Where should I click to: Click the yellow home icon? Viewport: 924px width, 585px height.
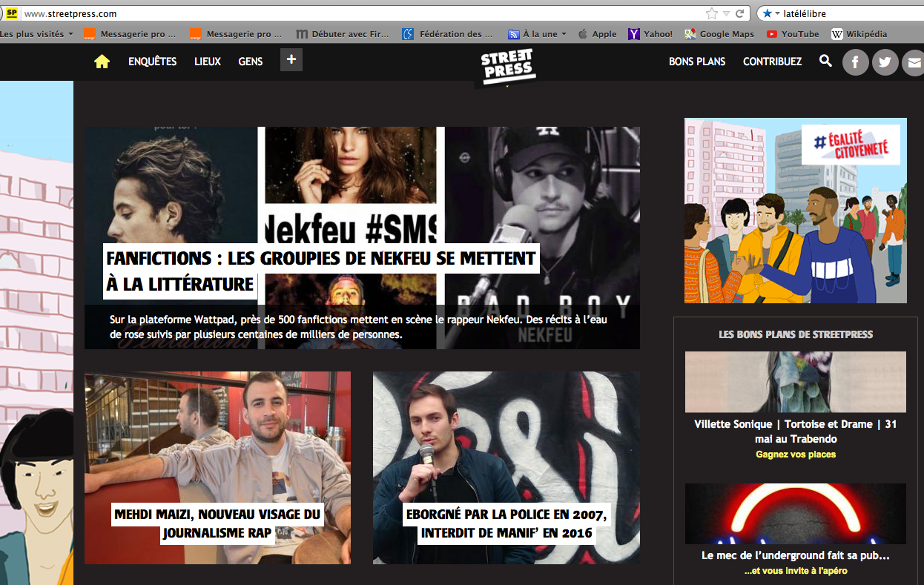(x=102, y=62)
